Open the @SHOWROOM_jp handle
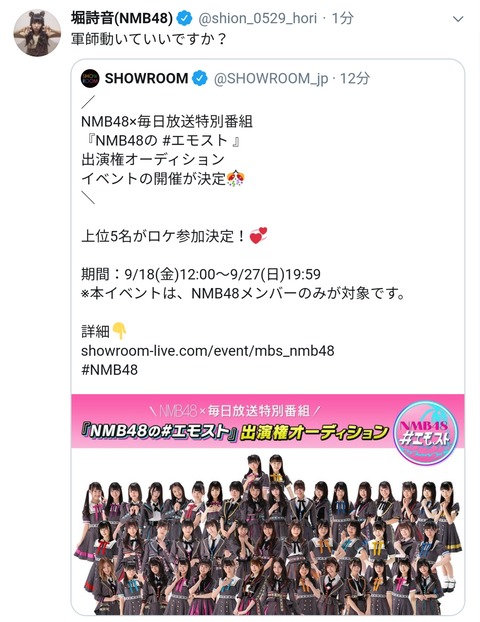The width and height of the screenshot is (480, 622). tap(271, 79)
